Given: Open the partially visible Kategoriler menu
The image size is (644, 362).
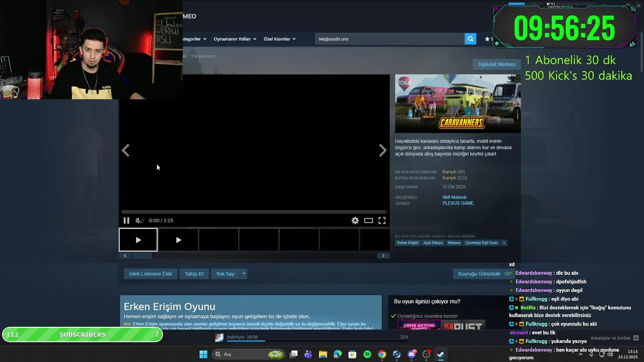Looking at the screenshot, I should (x=195, y=39).
